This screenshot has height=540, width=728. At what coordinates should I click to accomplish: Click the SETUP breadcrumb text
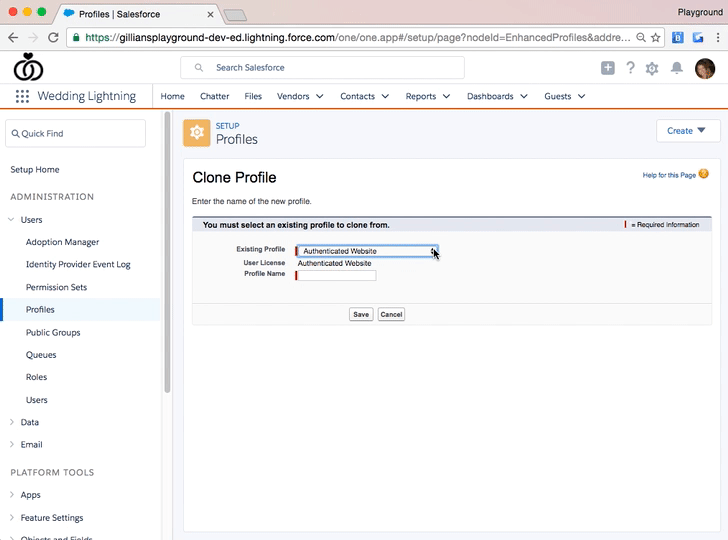pyautogui.click(x=228, y=126)
